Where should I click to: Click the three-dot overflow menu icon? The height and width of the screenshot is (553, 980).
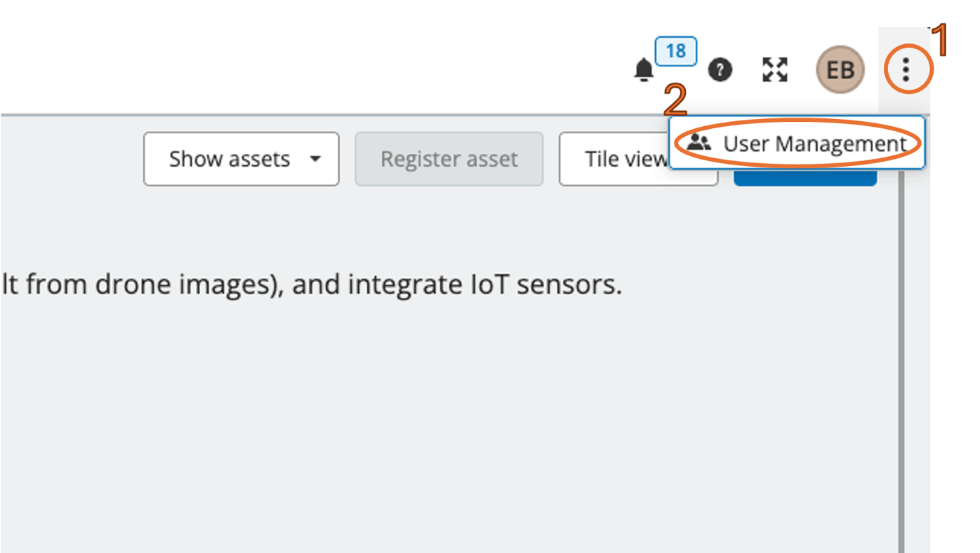[x=906, y=70]
